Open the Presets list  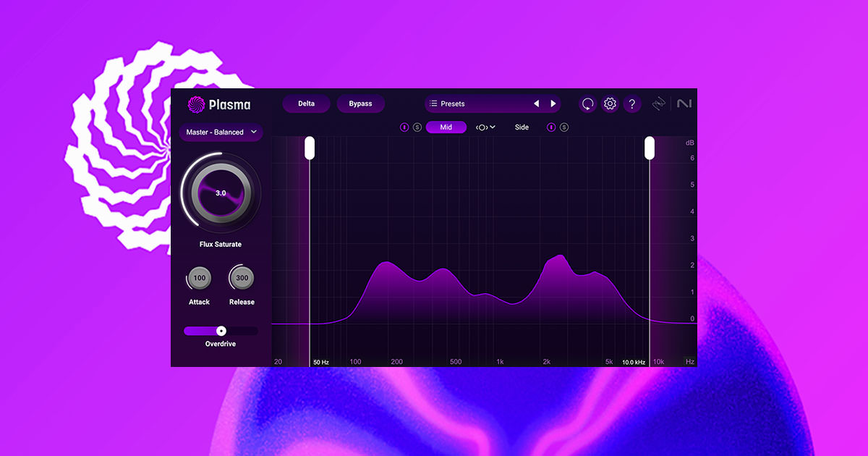[x=493, y=104]
